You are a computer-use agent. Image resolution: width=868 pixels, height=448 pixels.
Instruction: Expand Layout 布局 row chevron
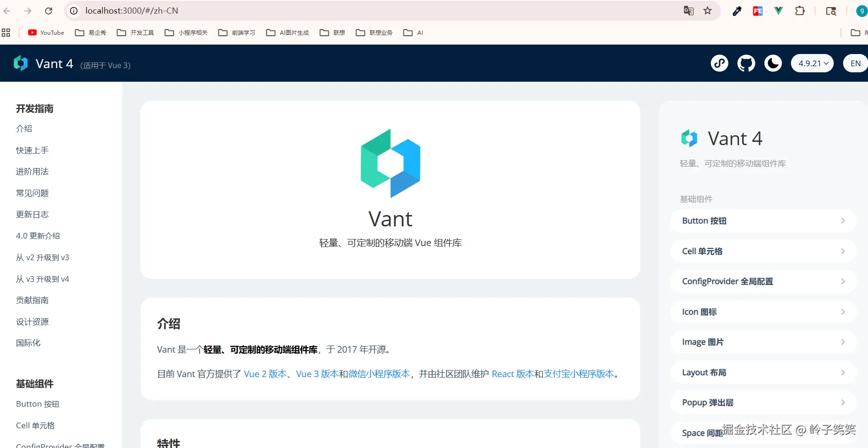843,372
